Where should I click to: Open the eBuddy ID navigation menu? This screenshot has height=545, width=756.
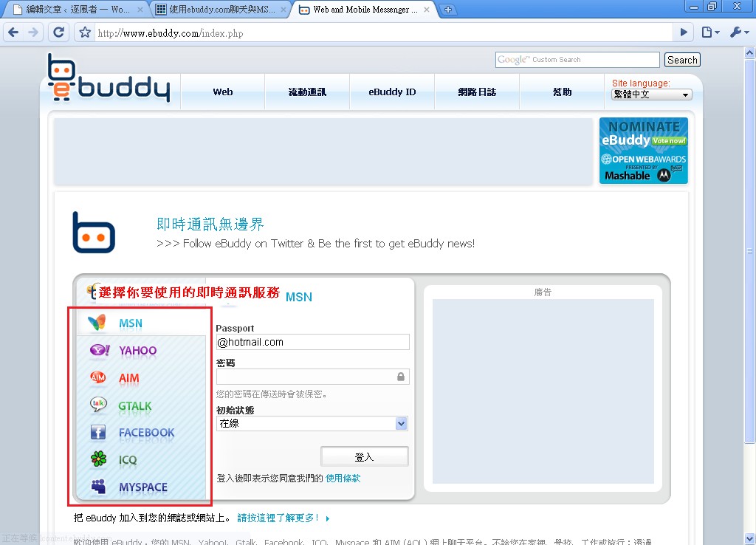tap(392, 92)
